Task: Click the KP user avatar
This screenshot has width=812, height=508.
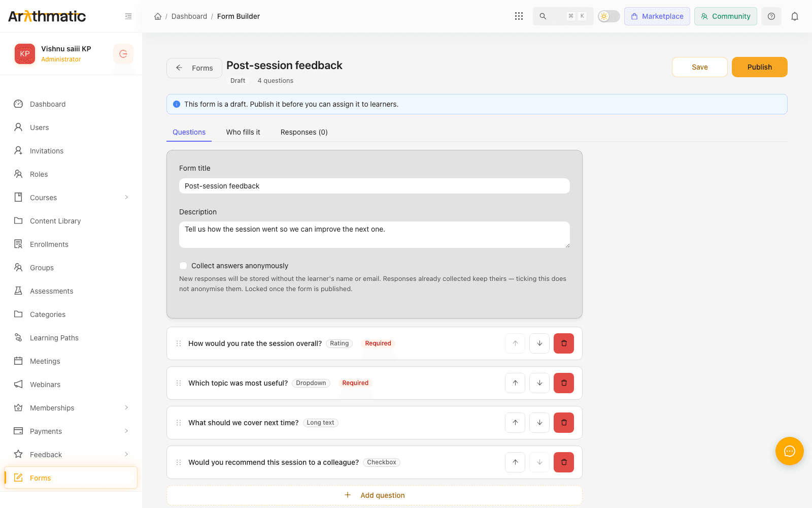Action: 25,54
